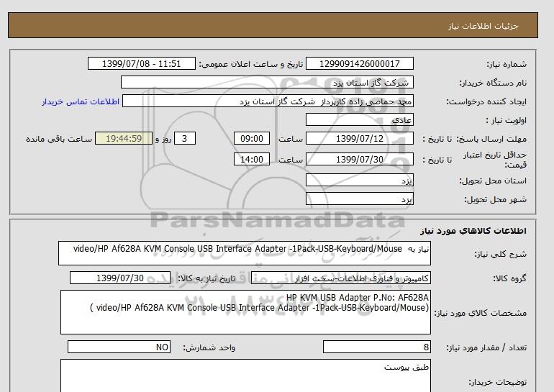Image resolution: width=554 pixels, height=392 pixels.
Task: Click the label شهر محل تحویل
Action: coord(495,199)
